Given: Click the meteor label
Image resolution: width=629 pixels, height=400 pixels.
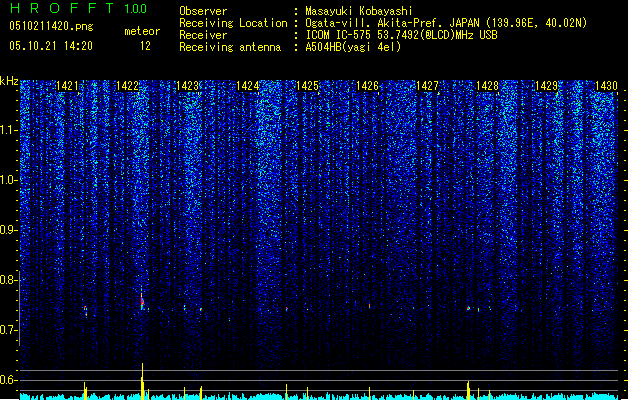Looking at the screenshot, I should click(x=142, y=31).
